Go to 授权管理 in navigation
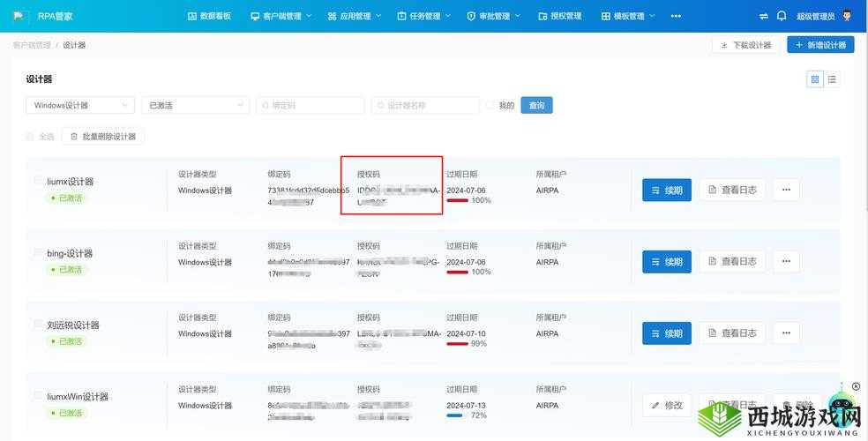This screenshot has height=441, width=868. (x=560, y=16)
